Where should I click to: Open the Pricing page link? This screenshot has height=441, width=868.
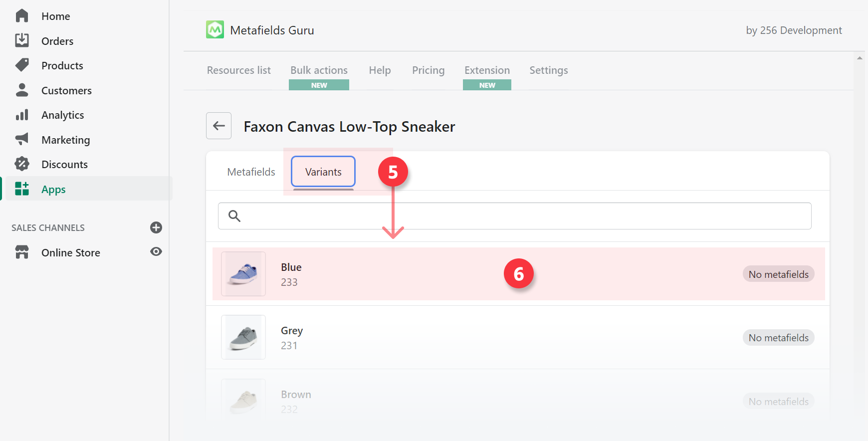[x=428, y=70]
